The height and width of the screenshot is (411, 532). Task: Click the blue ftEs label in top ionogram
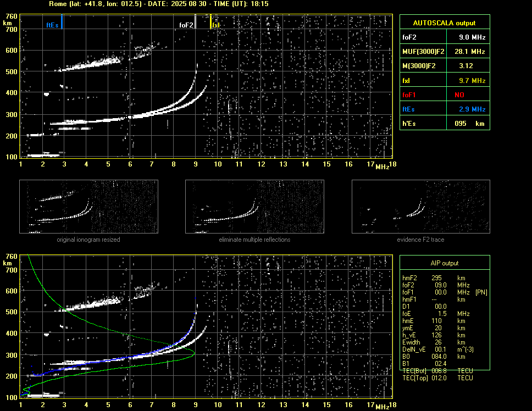(x=52, y=25)
